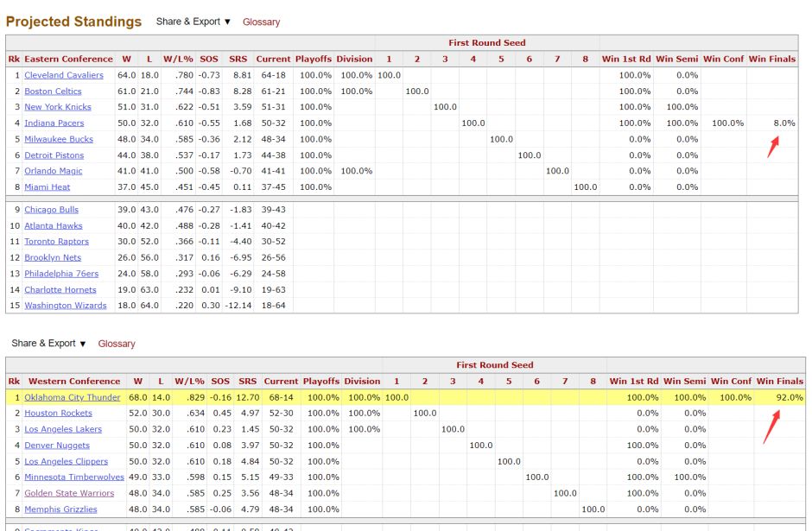This screenshot has width=812, height=531.
Task: Visit the Indiana Pacers team link
Action: [x=54, y=123]
